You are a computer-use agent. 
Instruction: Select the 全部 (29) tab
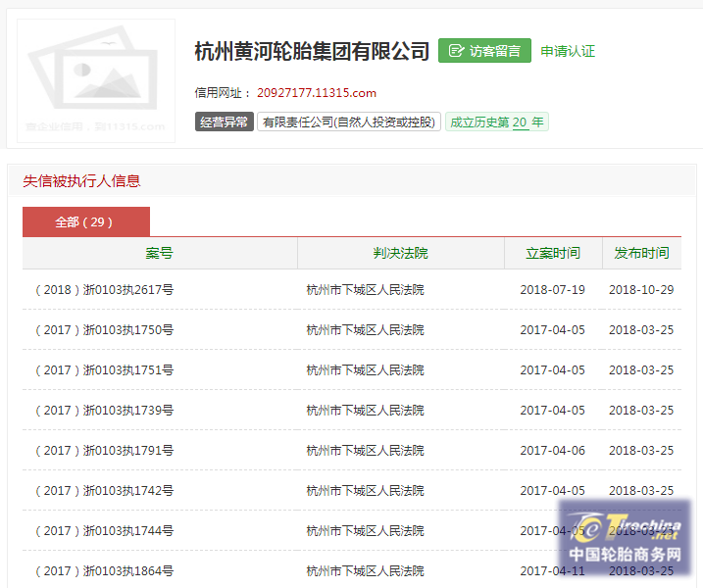pos(86,221)
